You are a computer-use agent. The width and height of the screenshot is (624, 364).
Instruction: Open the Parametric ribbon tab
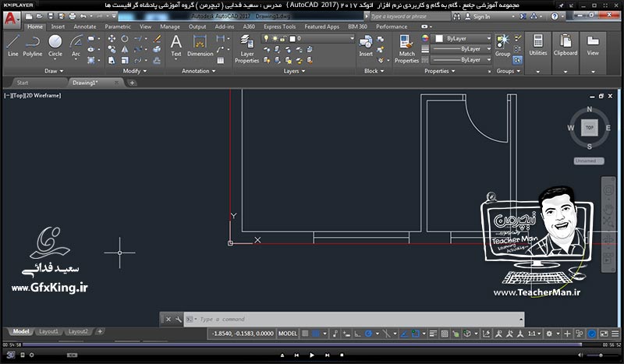click(118, 27)
